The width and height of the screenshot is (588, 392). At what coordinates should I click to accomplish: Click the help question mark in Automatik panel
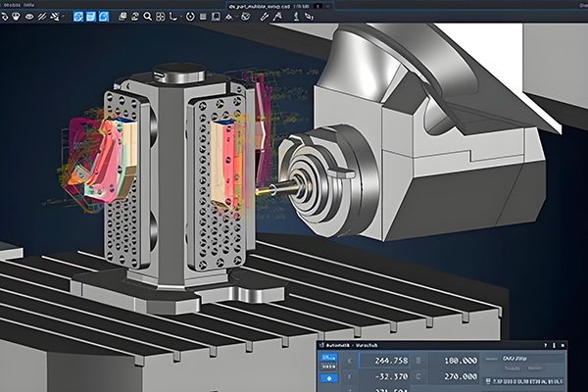pos(546,345)
